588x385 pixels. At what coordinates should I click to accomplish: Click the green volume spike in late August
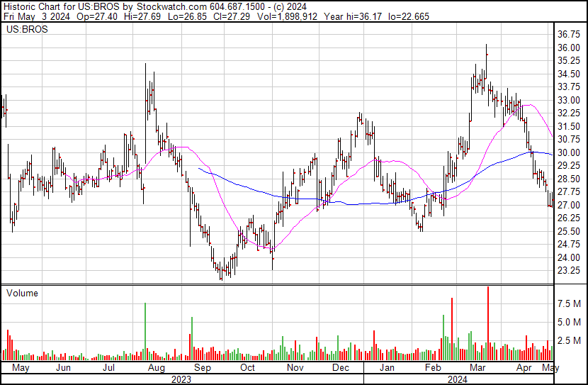(192, 339)
